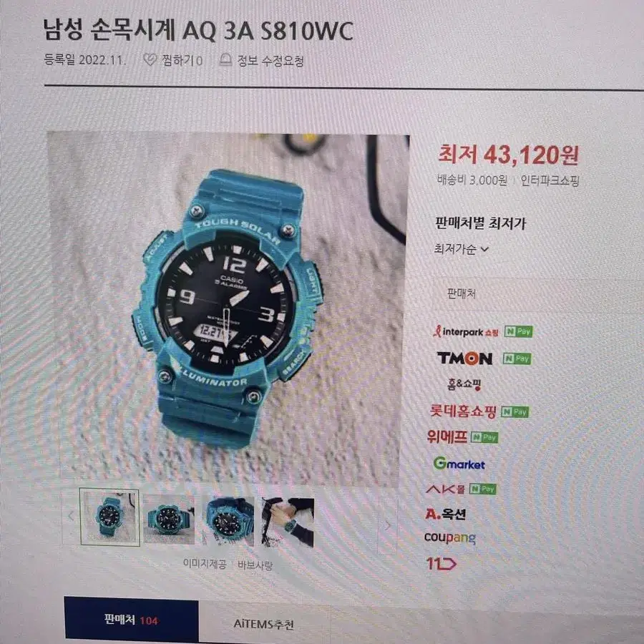Open the AK몰 seller logo
This screenshot has height=644, width=644.
pos(445,489)
